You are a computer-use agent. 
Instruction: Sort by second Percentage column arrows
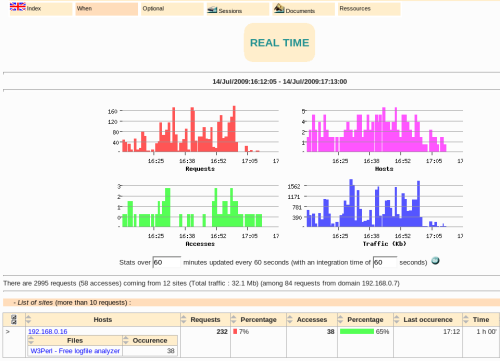click(340, 320)
